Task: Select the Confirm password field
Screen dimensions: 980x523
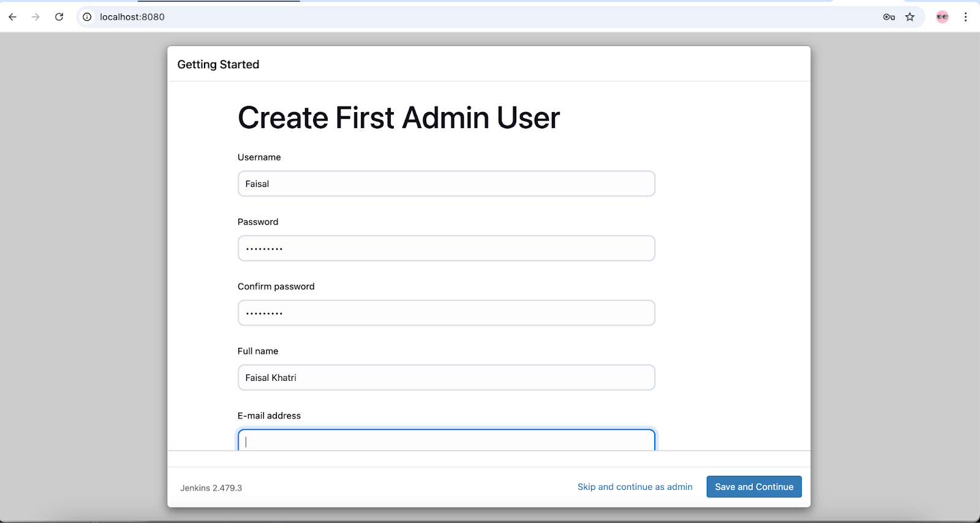Action: (x=446, y=313)
